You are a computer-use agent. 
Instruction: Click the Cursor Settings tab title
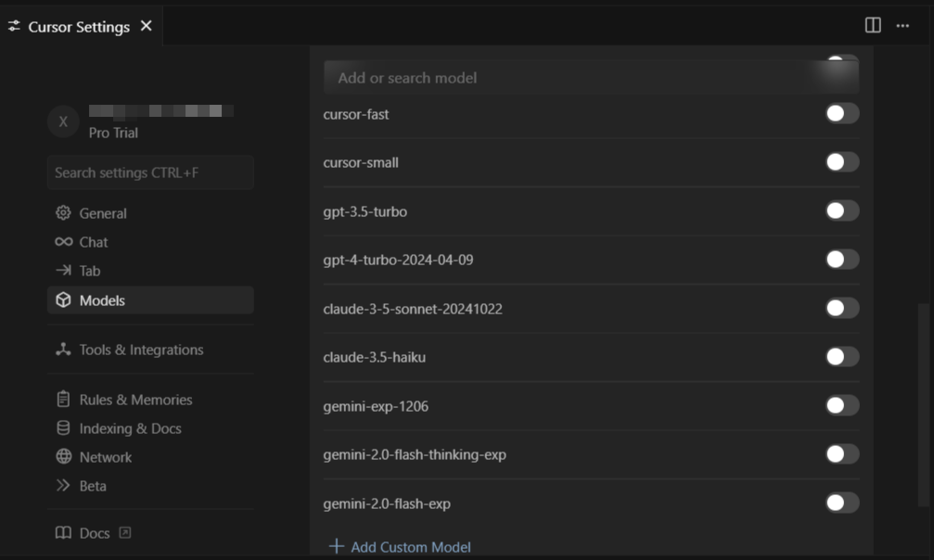(79, 27)
